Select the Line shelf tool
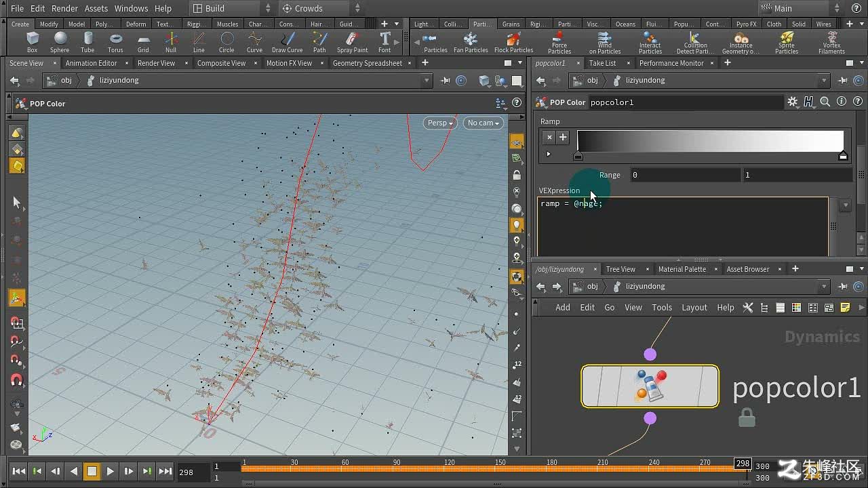Screen dimensions: 868x488 click(199, 42)
